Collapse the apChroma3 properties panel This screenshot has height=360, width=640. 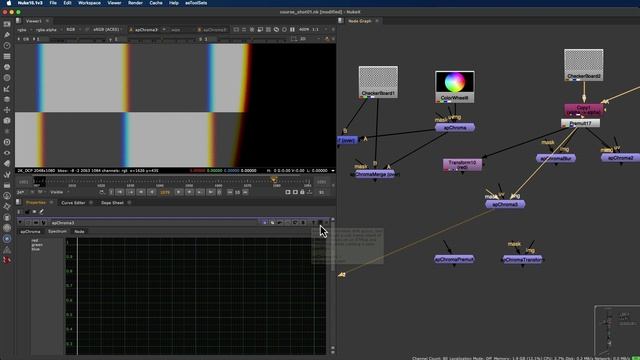tap(20, 223)
